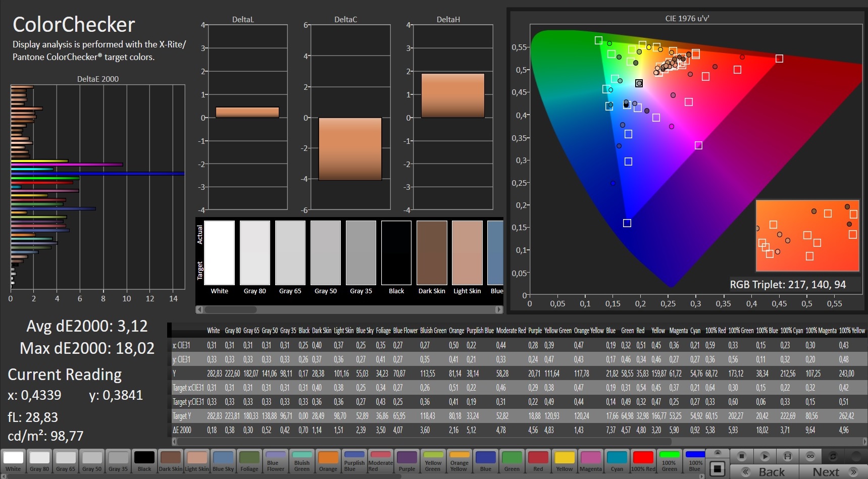This screenshot has width=868, height=479.
Task: Choose the Orange color patch button
Action: tap(328, 461)
